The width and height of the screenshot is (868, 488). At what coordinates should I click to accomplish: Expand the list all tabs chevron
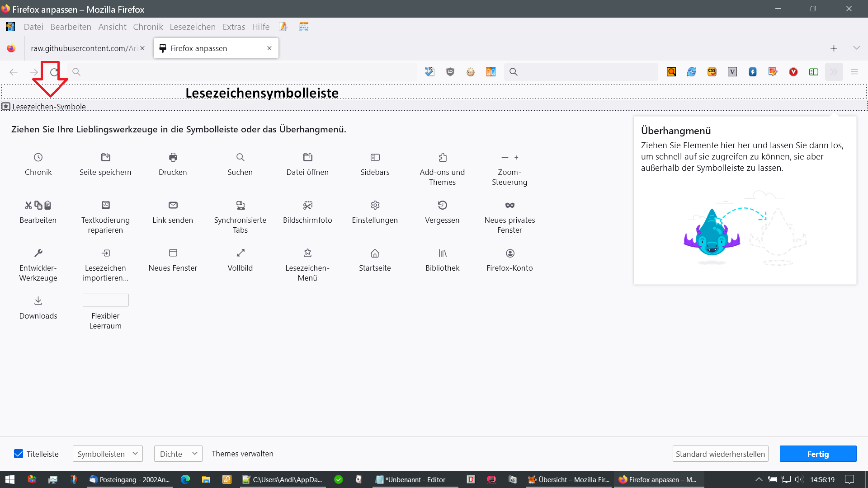(856, 48)
